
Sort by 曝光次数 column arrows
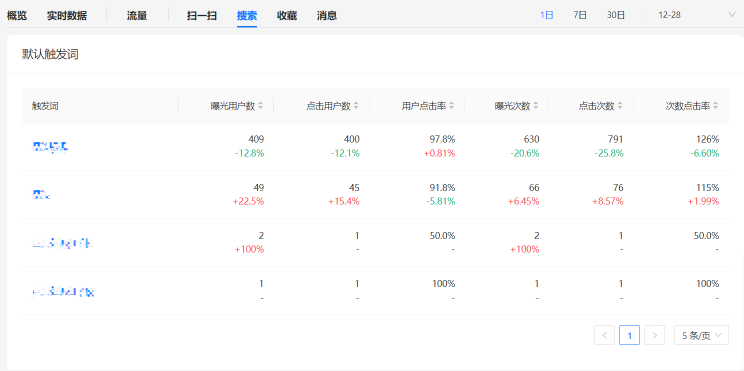point(536,106)
